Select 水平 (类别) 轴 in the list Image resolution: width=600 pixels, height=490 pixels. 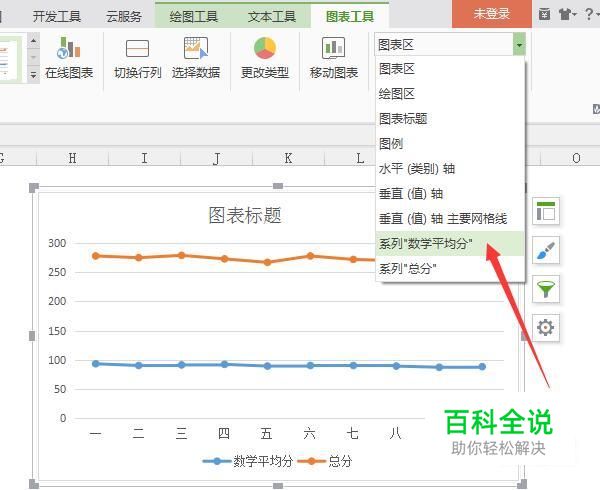(x=450, y=169)
